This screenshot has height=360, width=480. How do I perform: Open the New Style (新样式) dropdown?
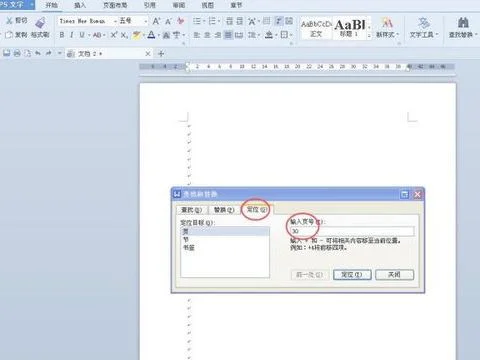coord(387,28)
